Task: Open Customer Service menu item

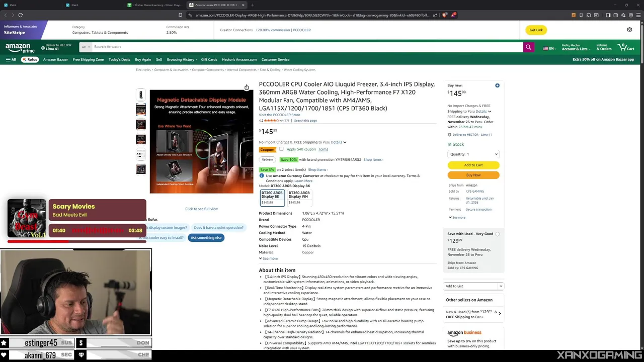Action: click(x=275, y=59)
